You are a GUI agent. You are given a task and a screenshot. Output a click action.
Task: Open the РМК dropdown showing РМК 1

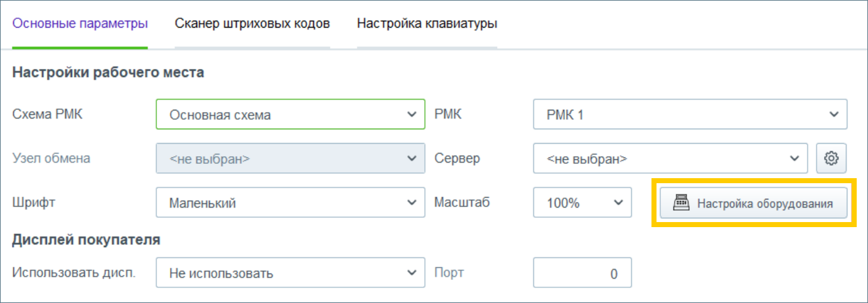(x=690, y=115)
